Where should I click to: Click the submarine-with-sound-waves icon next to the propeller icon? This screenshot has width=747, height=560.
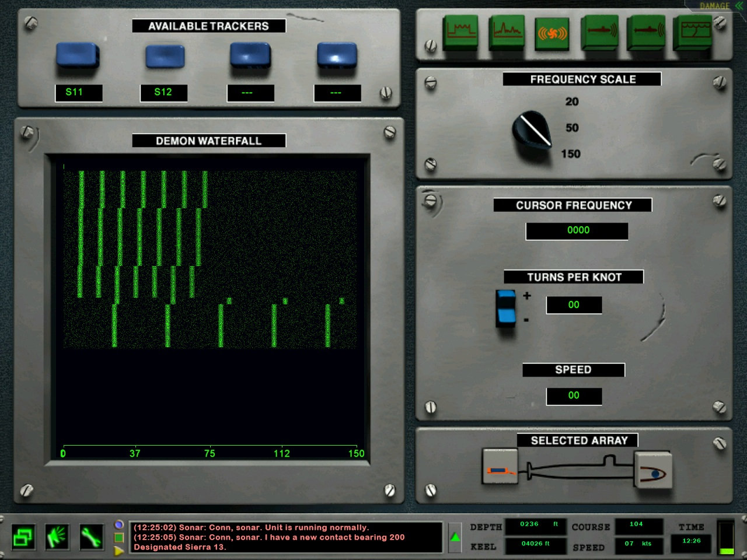(x=599, y=32)
